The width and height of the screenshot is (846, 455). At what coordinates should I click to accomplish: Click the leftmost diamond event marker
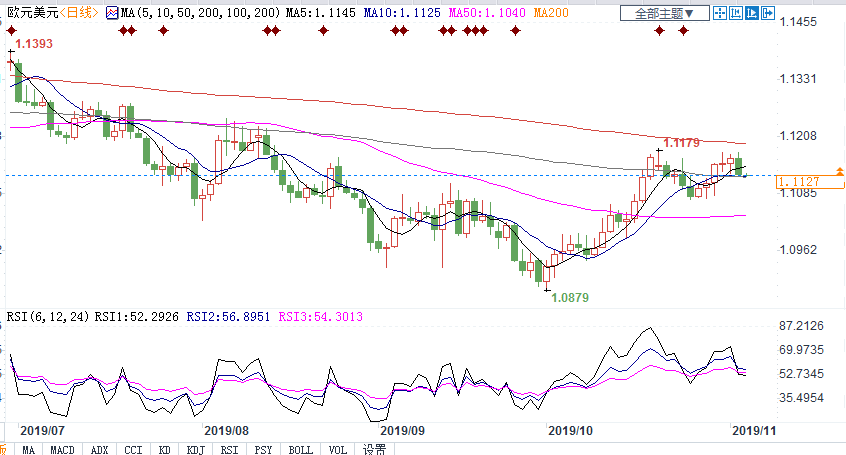pos(11,31)
